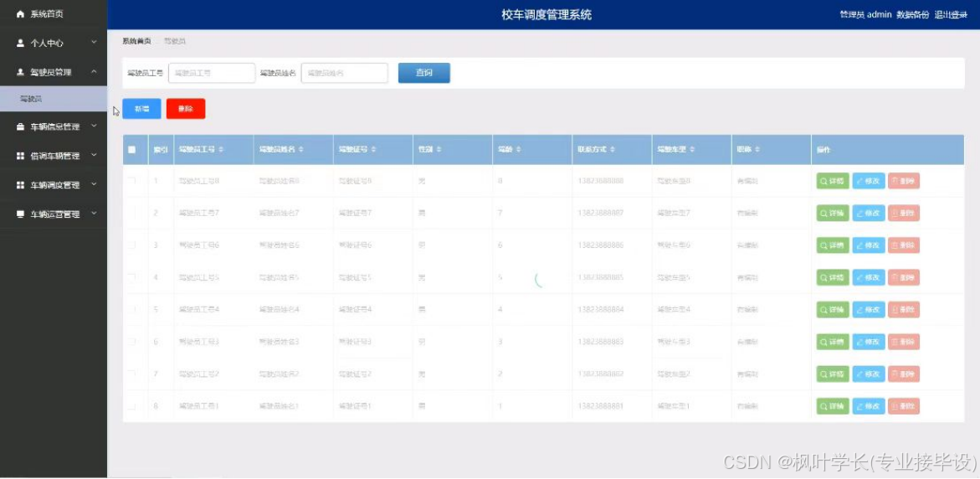Sort the table by the 性别 column
980x479 pixels.
[439, 150]
